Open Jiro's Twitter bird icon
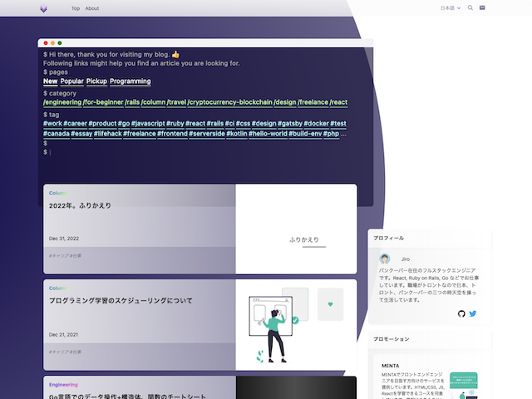This screenshot has height=399, width=532. [473, 313]
